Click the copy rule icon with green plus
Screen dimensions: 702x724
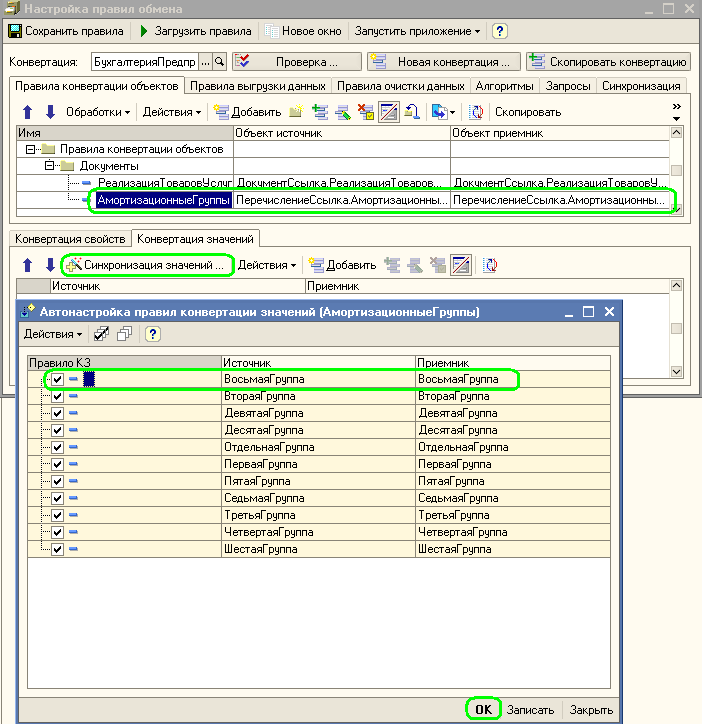[320, 112]
